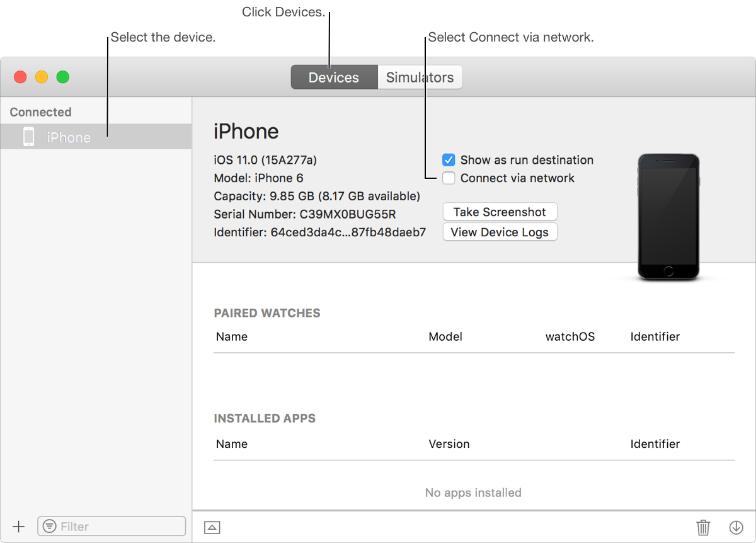This screenshot has width=756, height=543.
Task: Click the Connected section header
Action: (40, 111)
